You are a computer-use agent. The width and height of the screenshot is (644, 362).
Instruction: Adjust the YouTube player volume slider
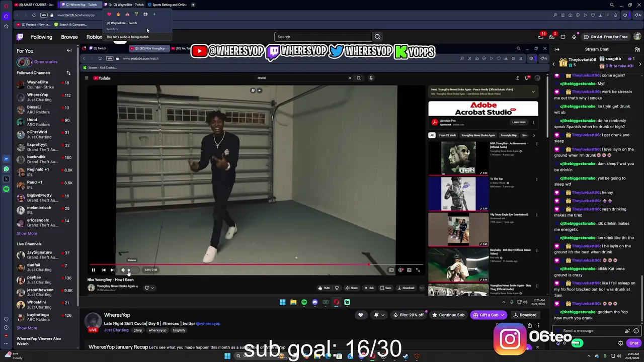[132, 270]
